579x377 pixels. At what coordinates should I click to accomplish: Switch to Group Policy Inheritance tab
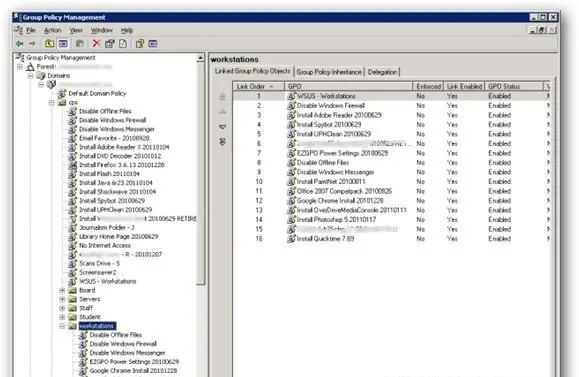tap(329, 72)
